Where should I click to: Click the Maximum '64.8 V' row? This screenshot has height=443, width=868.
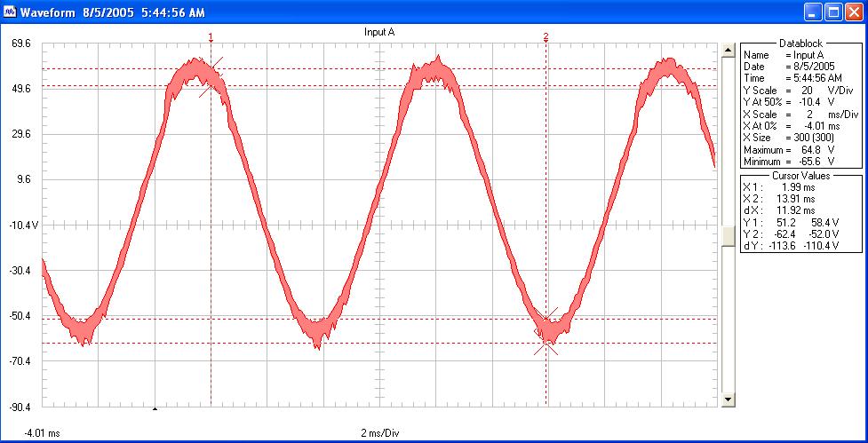click(x=789, y=150)
